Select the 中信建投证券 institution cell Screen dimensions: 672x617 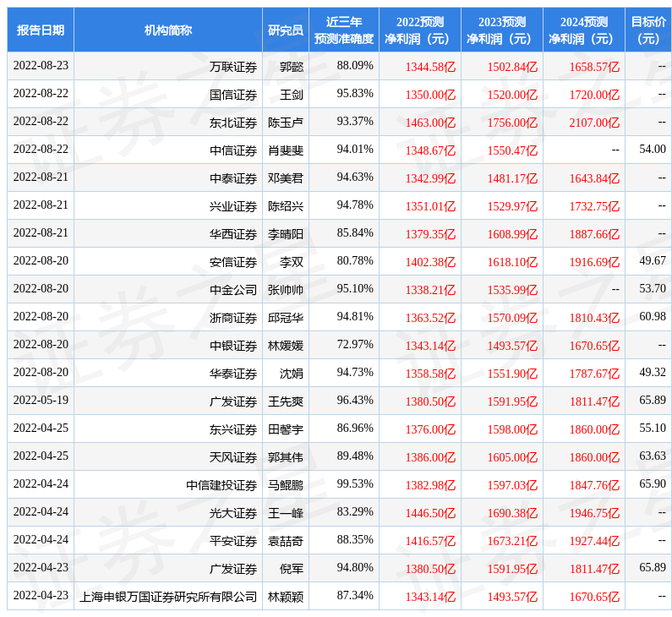(168, 484)
